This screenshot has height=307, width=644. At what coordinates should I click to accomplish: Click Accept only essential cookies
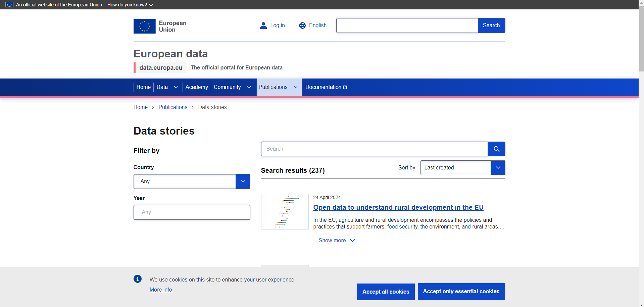(x=461, y=292)
